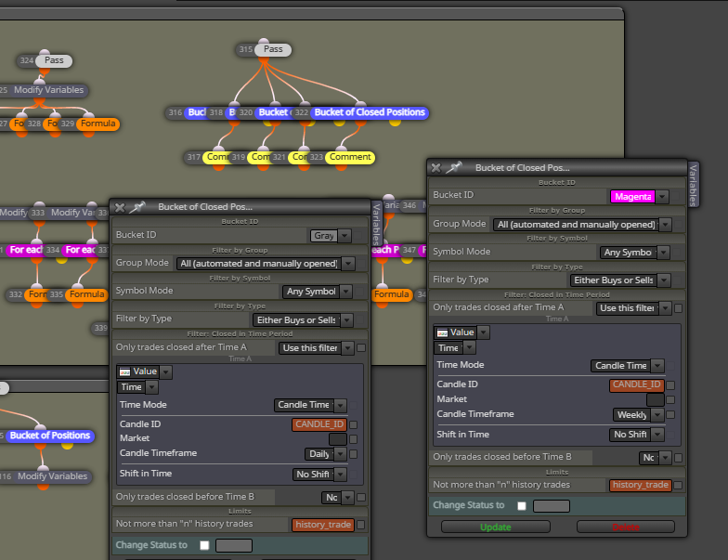Open Use this filter dropdown in Gray panel
The width and height of the screenshot is (728, 560).
[347, 348]
